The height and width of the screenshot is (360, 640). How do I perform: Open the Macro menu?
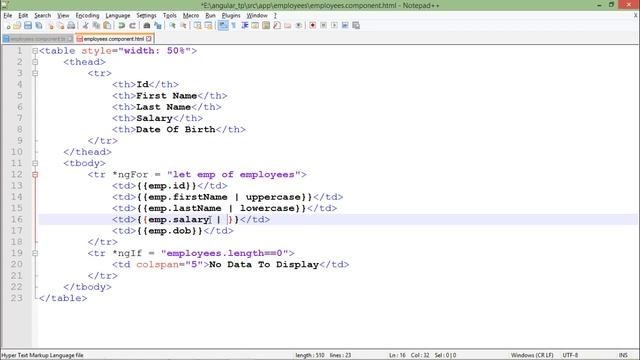191,16
